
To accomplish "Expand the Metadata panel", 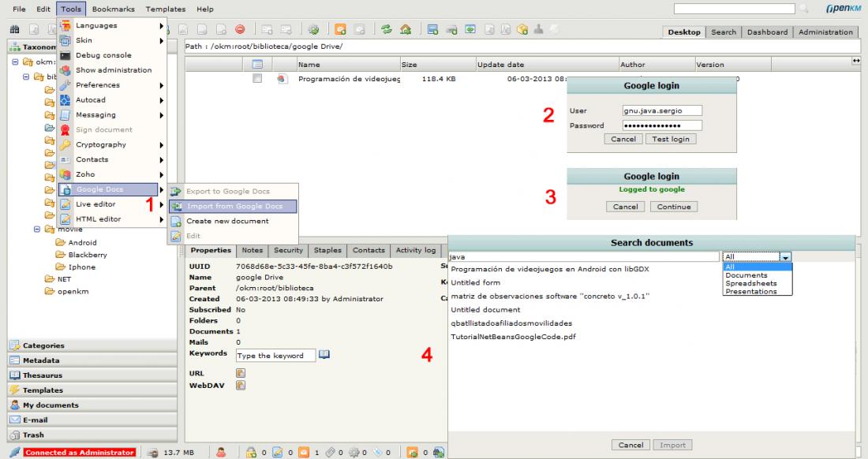I will point(92,360).
